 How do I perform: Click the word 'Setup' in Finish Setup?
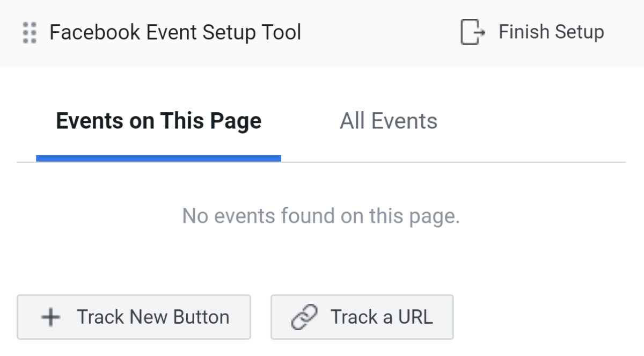(x=580, y=32)
